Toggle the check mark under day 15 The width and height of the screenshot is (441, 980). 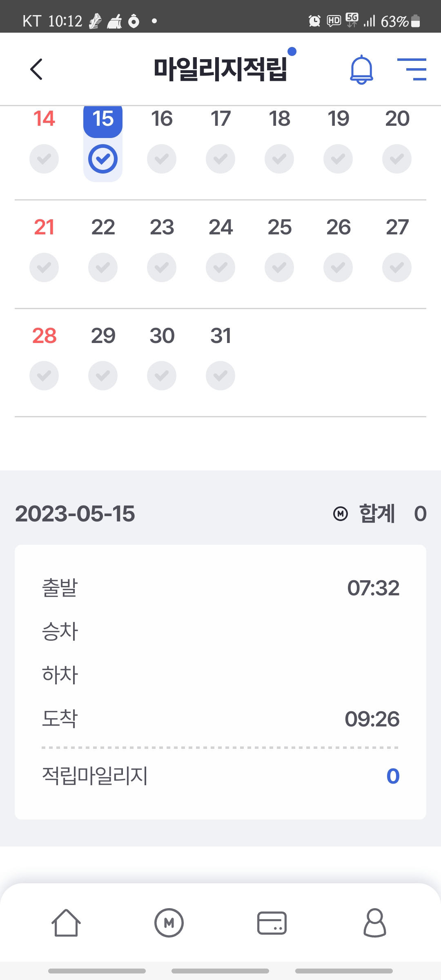coord(103,159)
